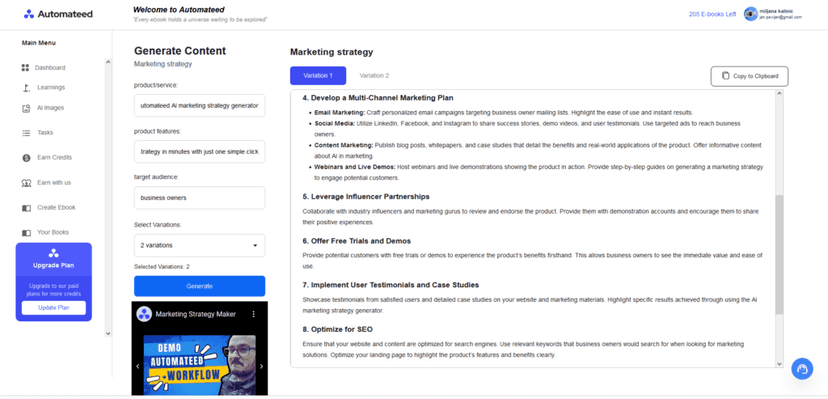The height and width of the screenshot is (399, 828).
Task: Open Dashboard grid icon in sidebar
Action: (x=25, y=68)
